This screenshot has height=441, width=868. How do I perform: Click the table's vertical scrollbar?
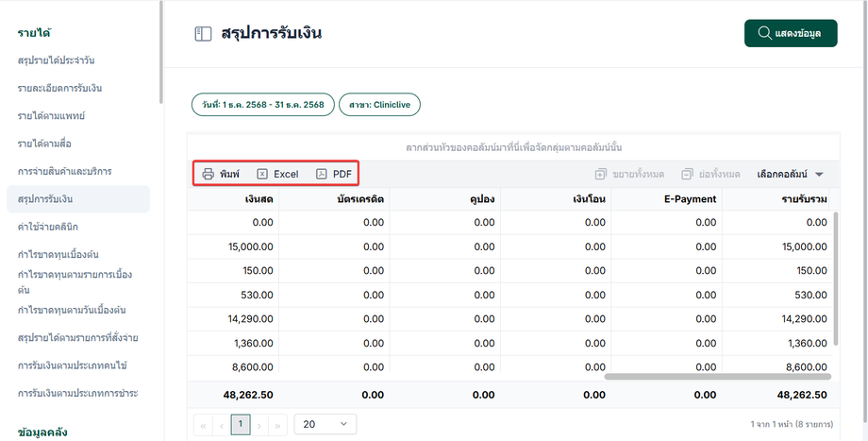836,279
